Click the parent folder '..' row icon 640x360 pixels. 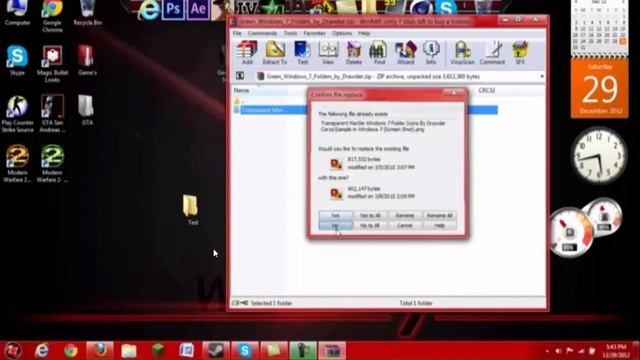(237, 100)
